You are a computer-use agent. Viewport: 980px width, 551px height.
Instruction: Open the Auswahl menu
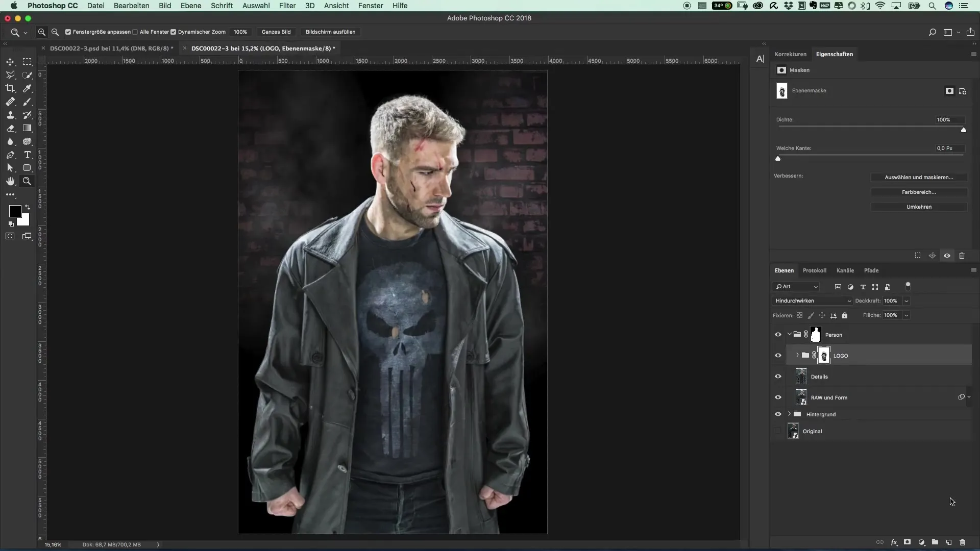click(256, 6)
